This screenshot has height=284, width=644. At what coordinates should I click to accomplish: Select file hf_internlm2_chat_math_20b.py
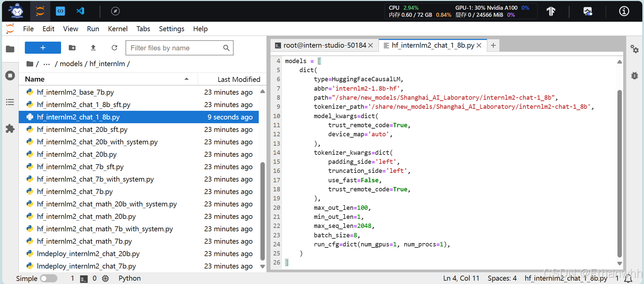pyautogui.click(x=139, y=217)
